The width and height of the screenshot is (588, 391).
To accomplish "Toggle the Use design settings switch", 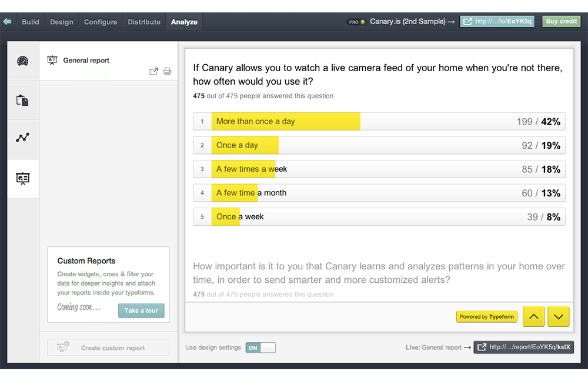I will coord(260,347).
